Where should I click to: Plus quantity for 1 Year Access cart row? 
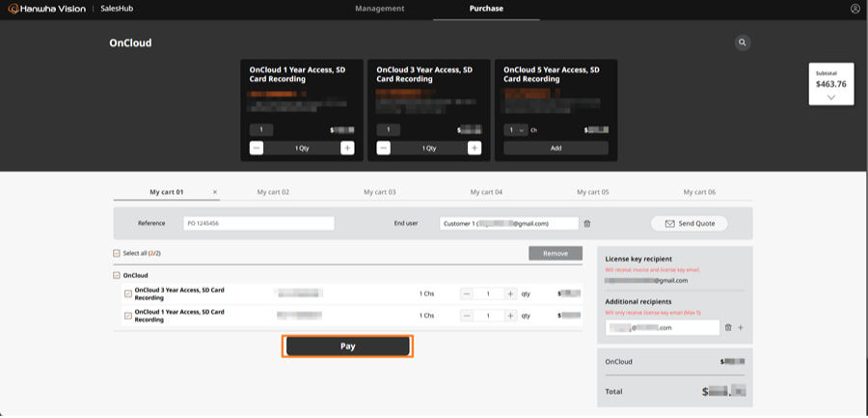point(510,316)
